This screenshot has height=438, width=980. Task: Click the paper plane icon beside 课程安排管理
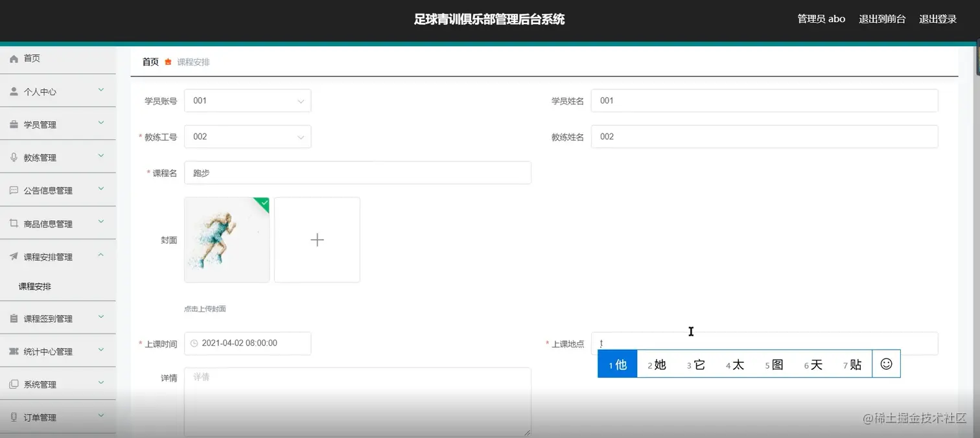[14, 257]
